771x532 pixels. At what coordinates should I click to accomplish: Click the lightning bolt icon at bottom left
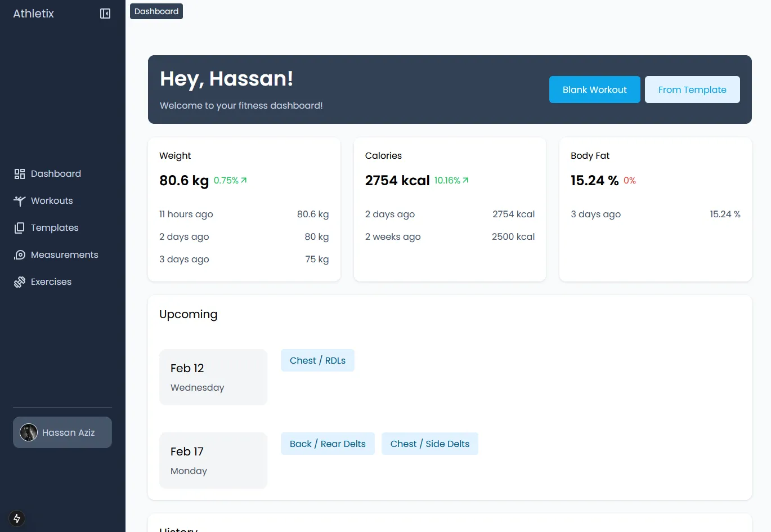coord(17,518)
